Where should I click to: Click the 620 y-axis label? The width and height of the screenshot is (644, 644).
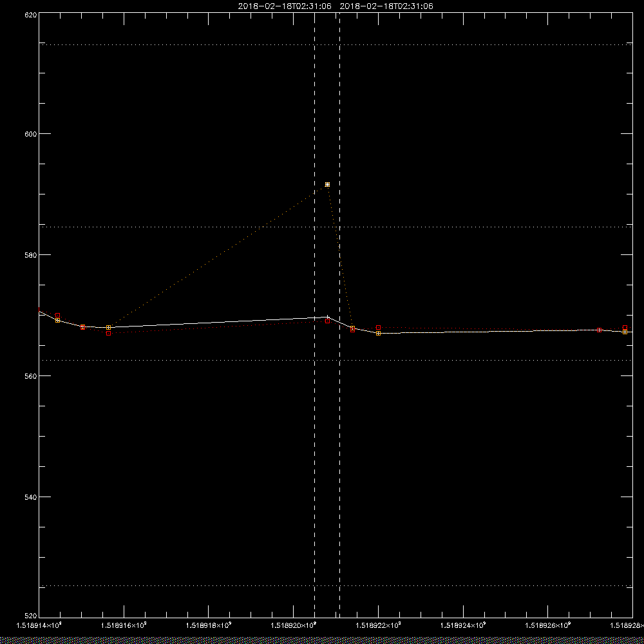point(31,15)
